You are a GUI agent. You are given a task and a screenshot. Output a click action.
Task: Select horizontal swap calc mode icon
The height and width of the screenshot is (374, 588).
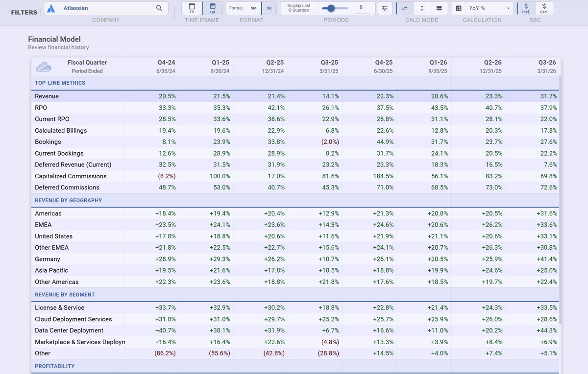[405, 8]
